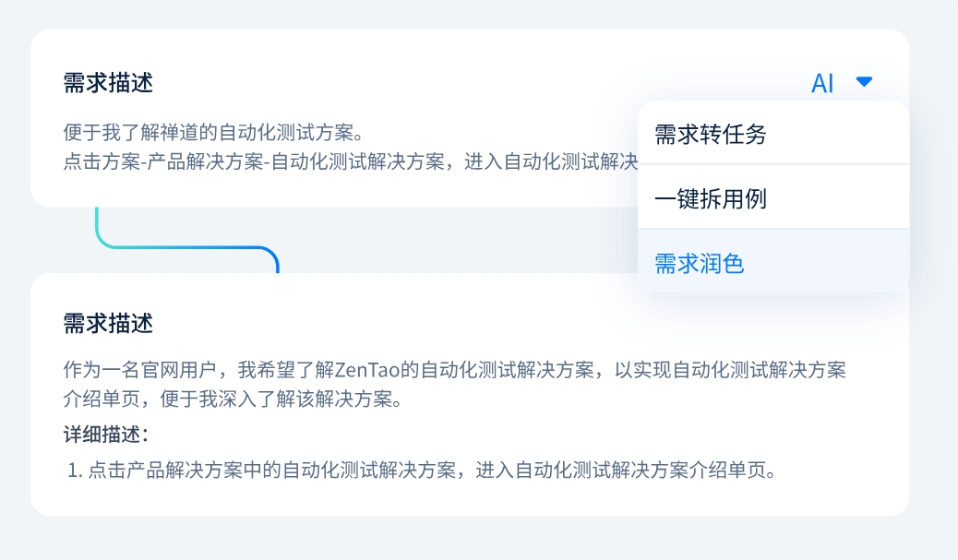This screenshot has height=560, width=958.
Task: Click the polished text line starting 作为一名官网用户
Action: (454, 371)
